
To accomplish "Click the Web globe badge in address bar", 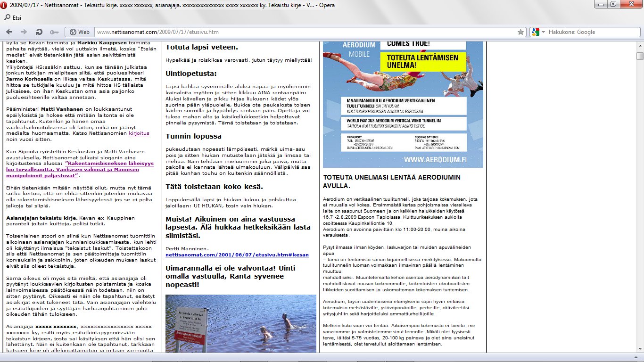I will (79, 32).
